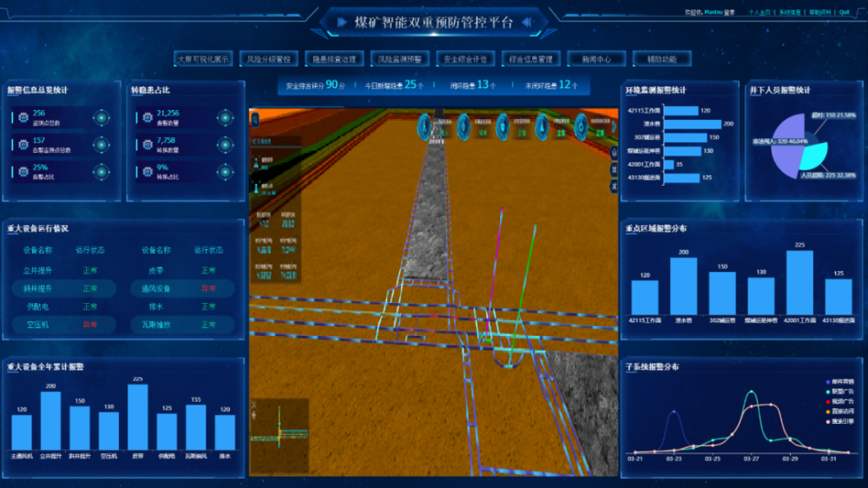This screenshot has width=868, height=488.
Task: Open the 新闻中心 tab
Action: 595,60
